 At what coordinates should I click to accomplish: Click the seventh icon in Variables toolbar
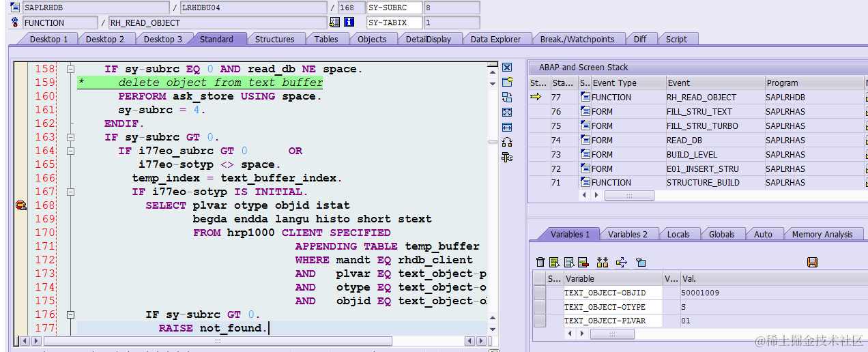click(x=640, y=262)
